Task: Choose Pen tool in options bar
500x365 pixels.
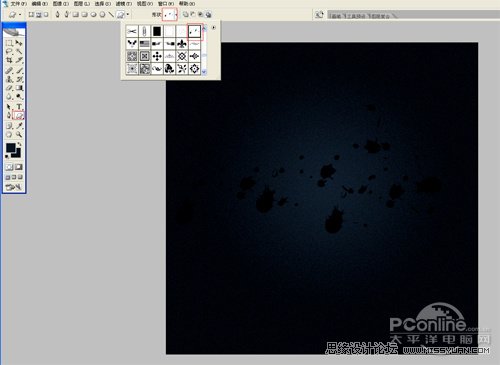Action: click(58, 14)
